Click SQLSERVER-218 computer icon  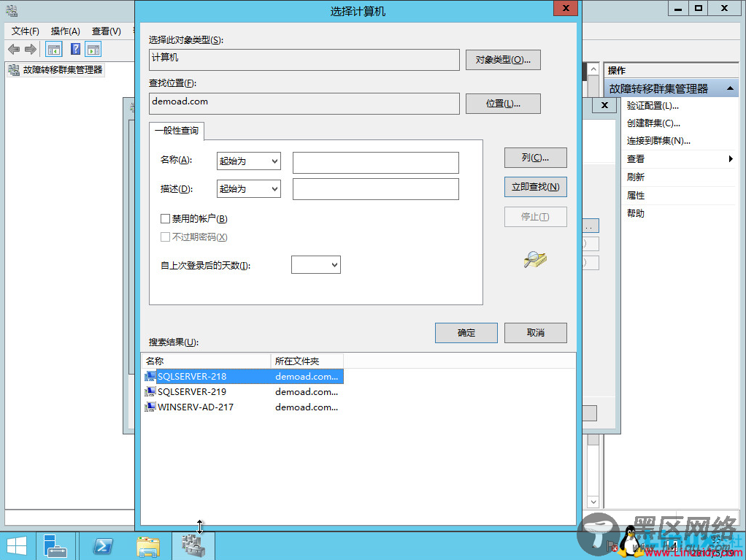tap(150, 376)
